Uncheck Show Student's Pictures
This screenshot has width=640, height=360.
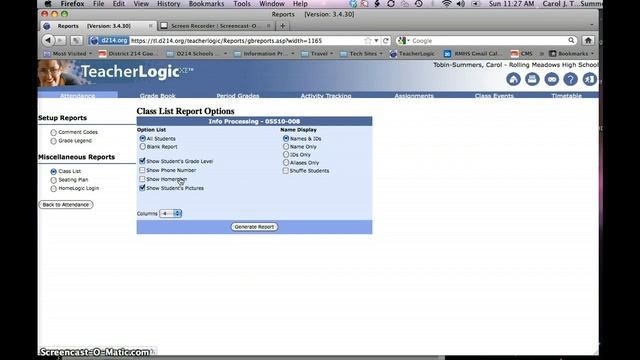(142, 188)
